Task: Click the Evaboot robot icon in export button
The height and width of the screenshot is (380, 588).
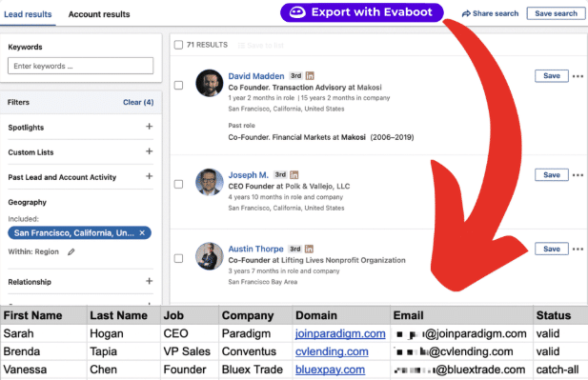Action: 297,12
